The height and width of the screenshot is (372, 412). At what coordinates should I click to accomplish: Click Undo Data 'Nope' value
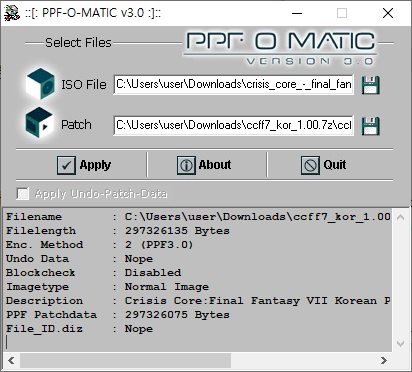(x=139, y=259)
